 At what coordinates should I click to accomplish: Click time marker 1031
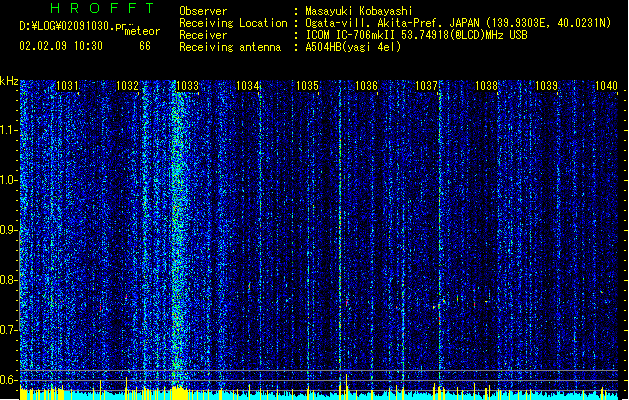point(67,86)
